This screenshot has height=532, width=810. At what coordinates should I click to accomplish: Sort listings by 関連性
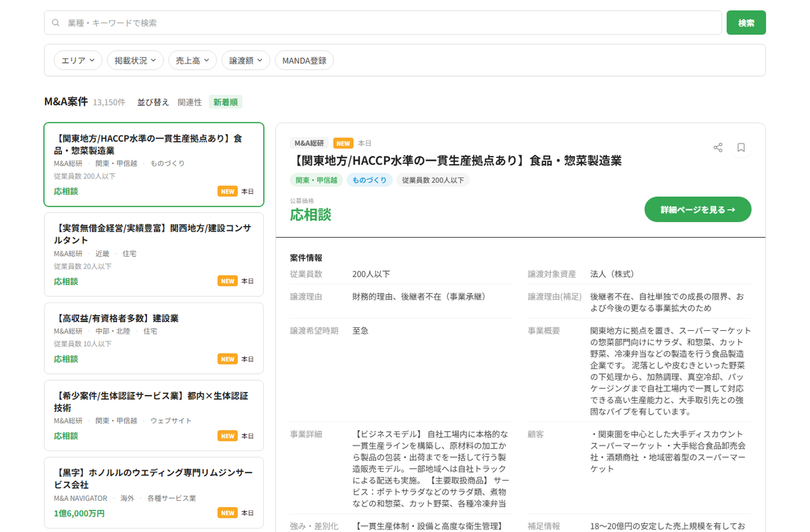(190, 102)
